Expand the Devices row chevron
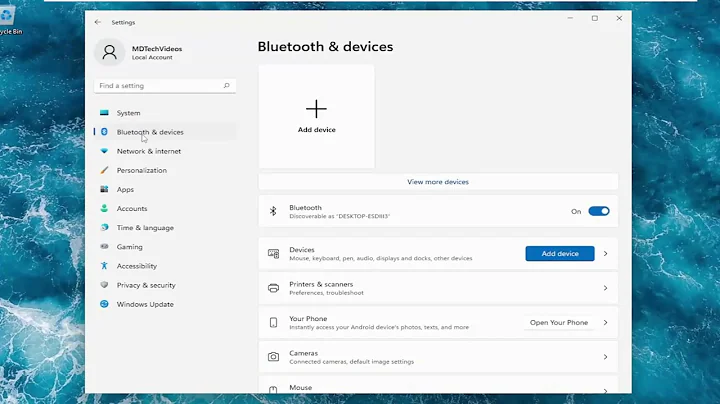 pos(605,253)
